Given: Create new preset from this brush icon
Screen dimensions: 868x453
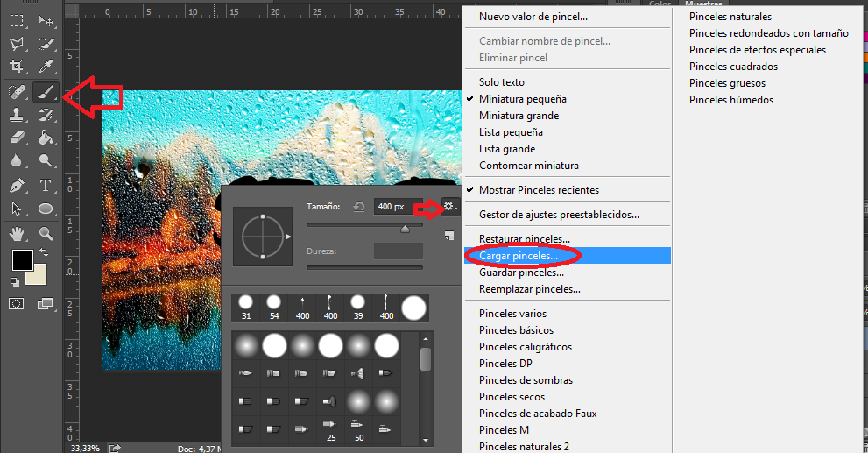Looking at the screenshot, I should pyautogui.click(x=449, y=236).
